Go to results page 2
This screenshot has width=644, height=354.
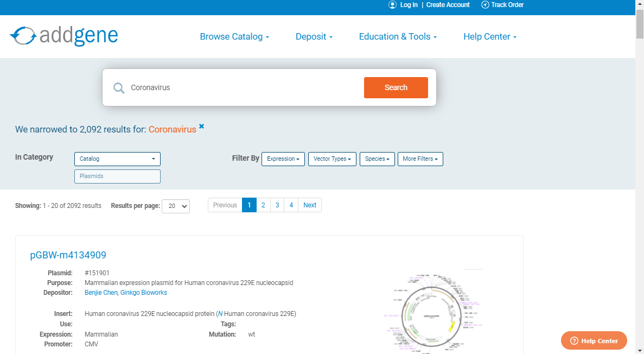point(263,205)
